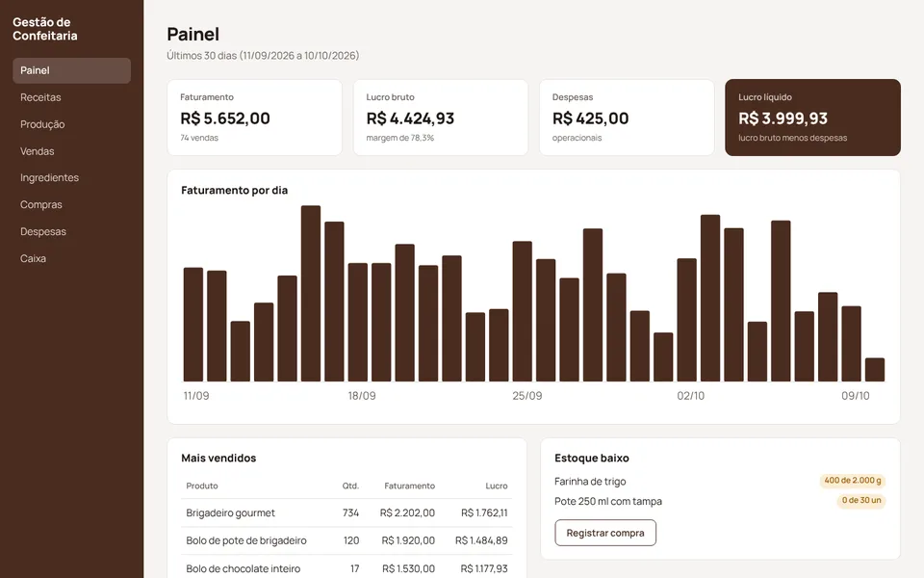Click the '400 de 2.000 g' stock badge
Viewport: 924px width, 578px height.
click(853, 481)
